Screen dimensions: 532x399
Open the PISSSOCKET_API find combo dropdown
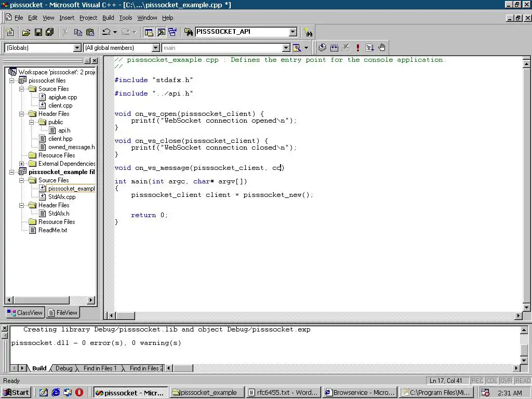click(x=293, y=32)
